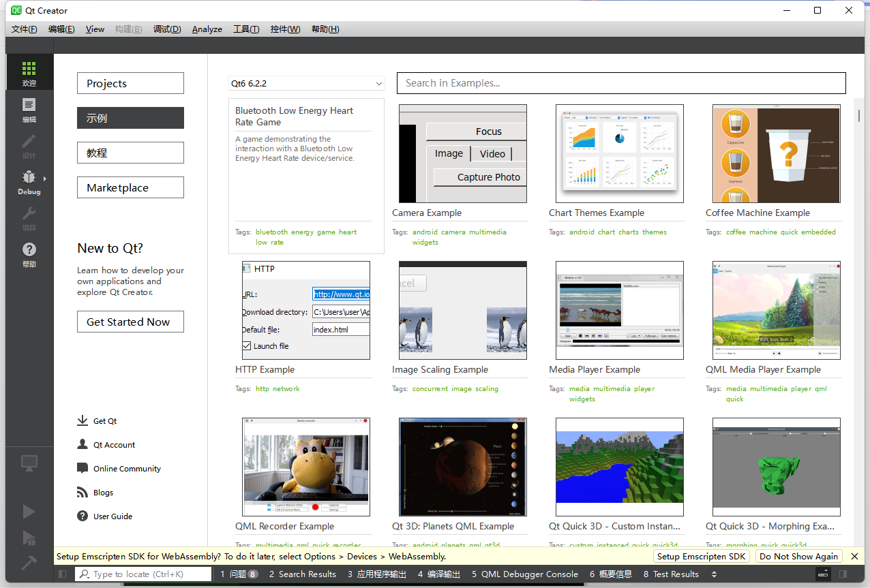Open Qt 3D: Planets QML Example thumbnail
The height and width of the screenshot is (588, 870).
point(463,467)
